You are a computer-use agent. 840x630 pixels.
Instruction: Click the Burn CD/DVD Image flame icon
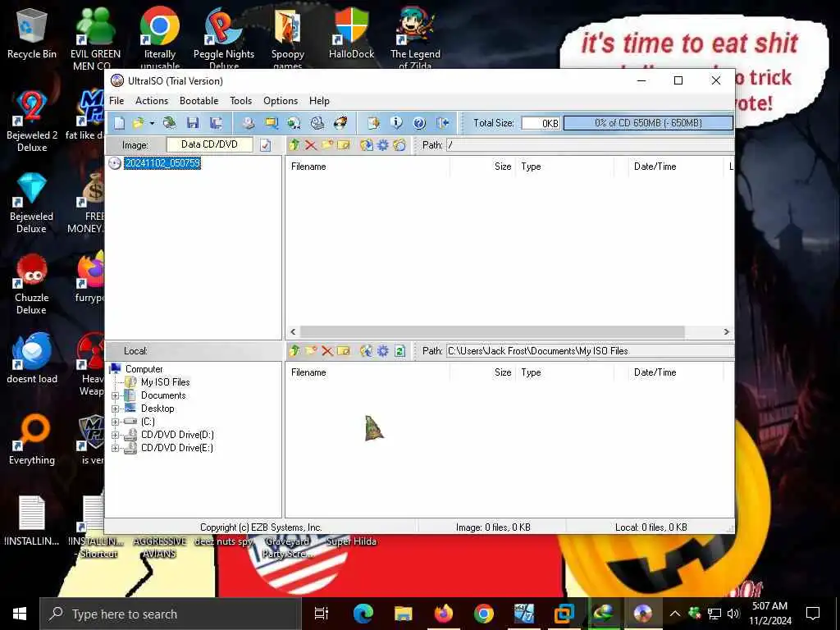(x=340, y=123)
